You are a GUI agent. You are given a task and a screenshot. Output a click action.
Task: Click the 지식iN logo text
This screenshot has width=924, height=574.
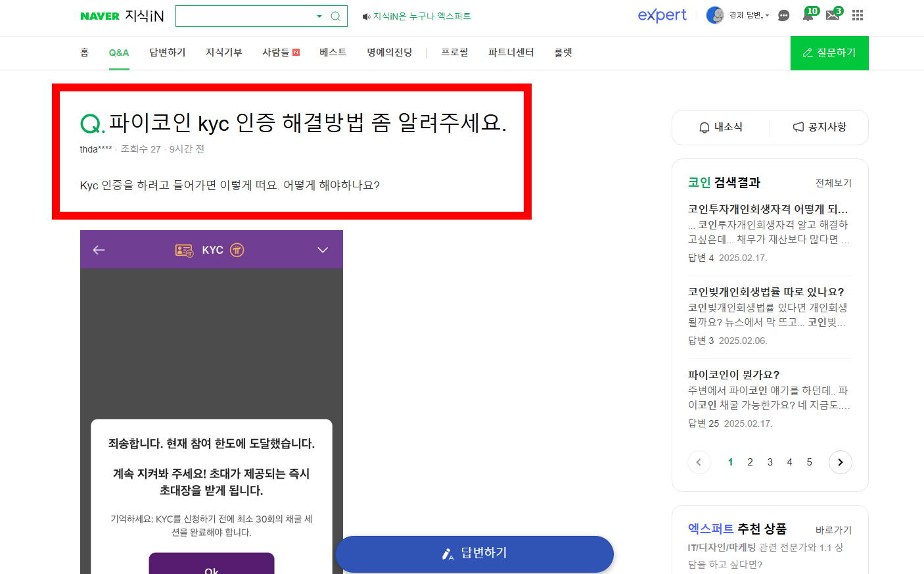pyautogui.click(x=145, y=16)
